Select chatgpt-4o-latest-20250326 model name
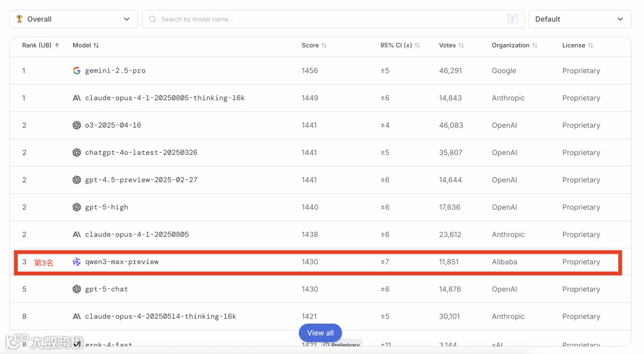Viewport: 644px width, 354px height. [141, 153]
